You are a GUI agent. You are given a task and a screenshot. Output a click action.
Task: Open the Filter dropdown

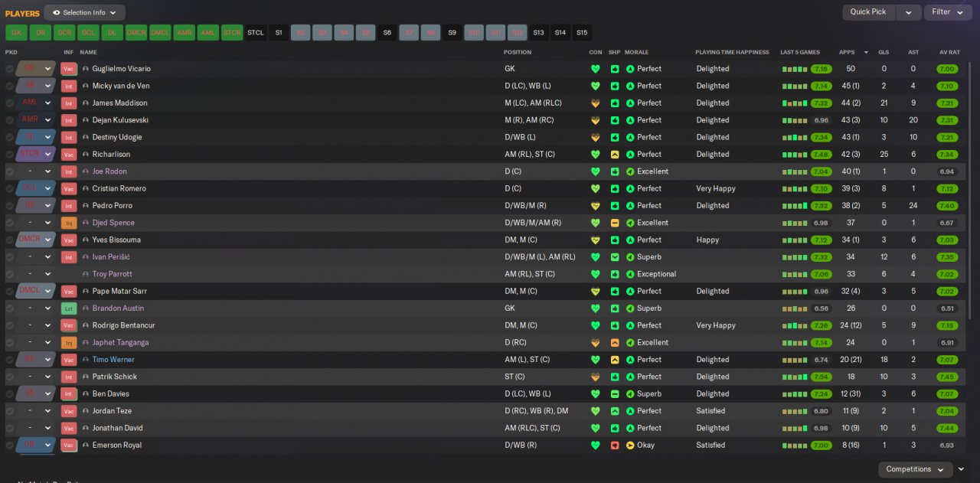point(948,12)
